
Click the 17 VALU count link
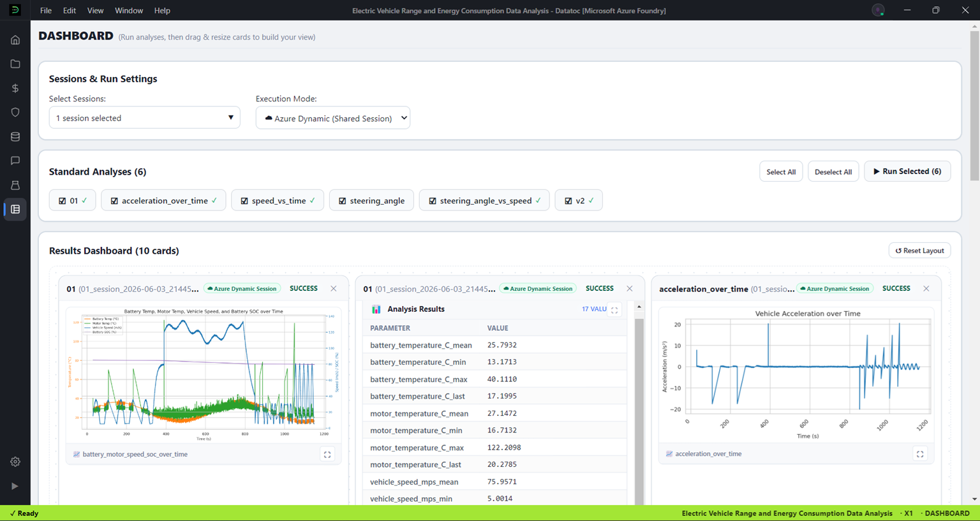tap(594, 309)
